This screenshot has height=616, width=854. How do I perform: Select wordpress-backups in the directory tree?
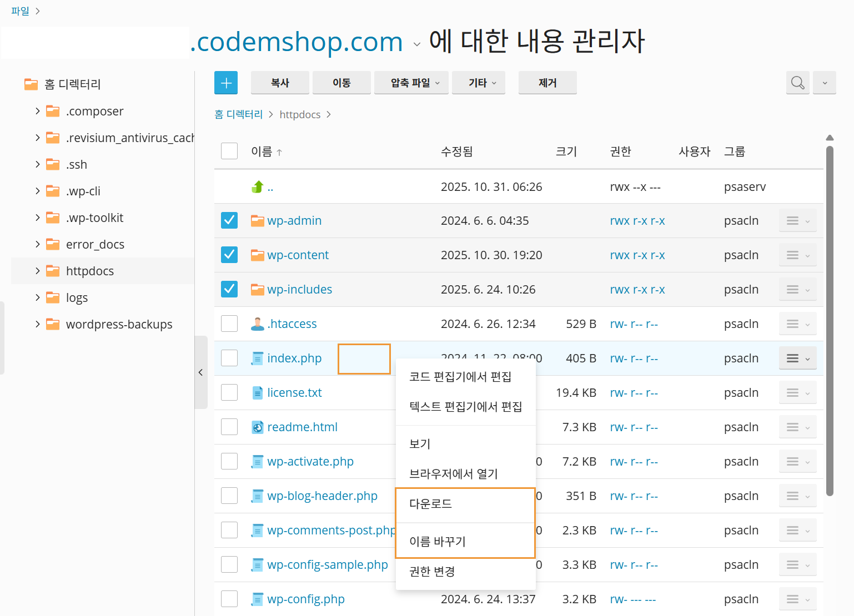(119, 325)
